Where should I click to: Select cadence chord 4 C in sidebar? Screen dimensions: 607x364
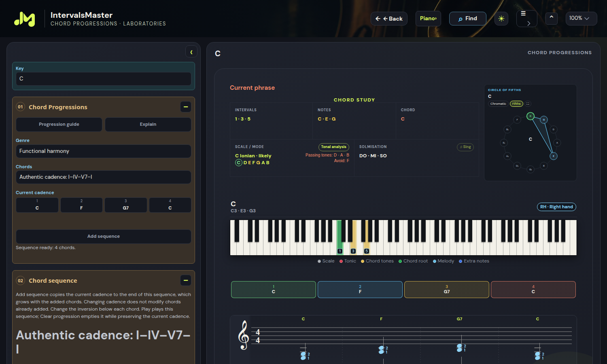170,205
